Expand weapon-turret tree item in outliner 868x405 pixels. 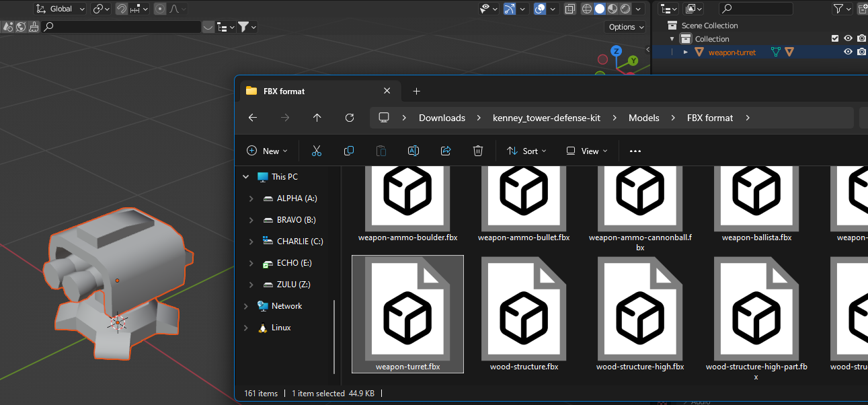[x=686, y=52]
